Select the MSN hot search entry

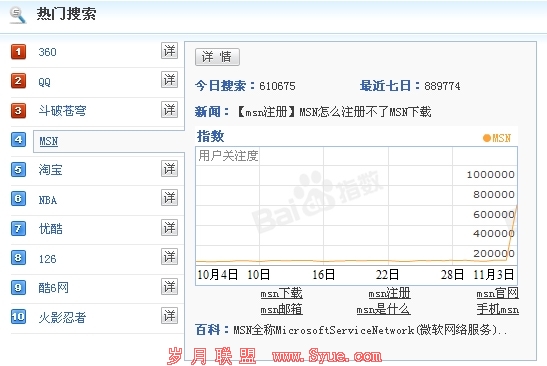[49, 141]
